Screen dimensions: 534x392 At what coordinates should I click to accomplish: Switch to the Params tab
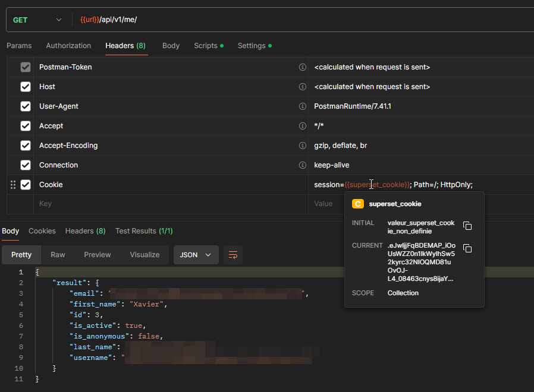coord(19,46)
